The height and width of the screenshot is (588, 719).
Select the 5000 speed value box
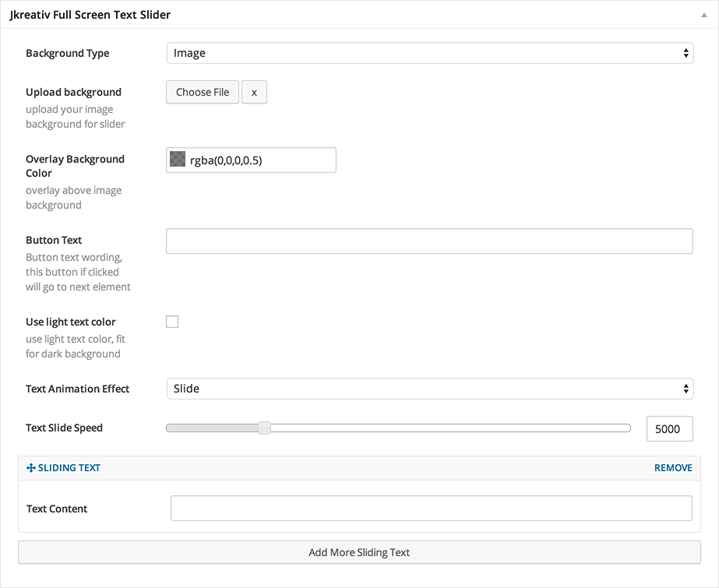coord(669,428)
